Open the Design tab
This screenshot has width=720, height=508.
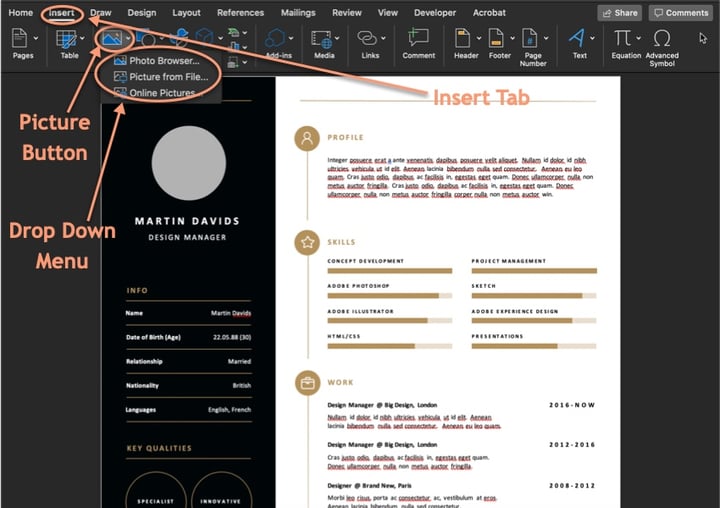click(x=142, y=13)
